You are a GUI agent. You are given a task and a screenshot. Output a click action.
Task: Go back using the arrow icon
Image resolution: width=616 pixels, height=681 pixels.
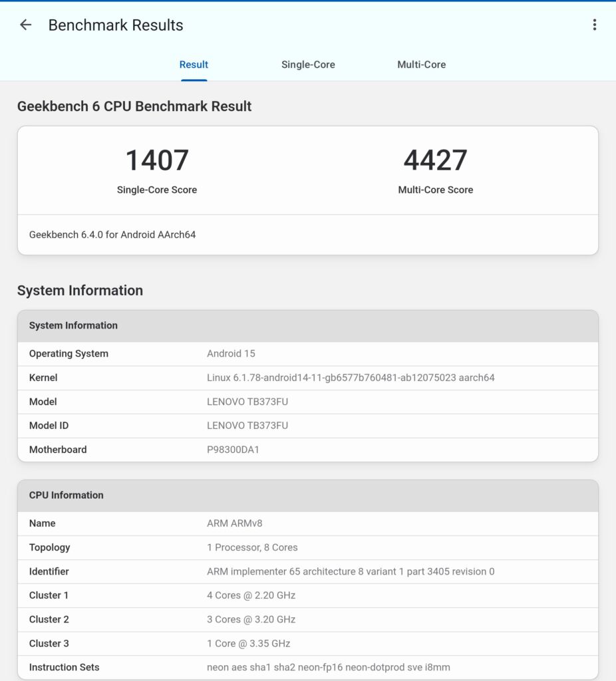pos(26,25)
